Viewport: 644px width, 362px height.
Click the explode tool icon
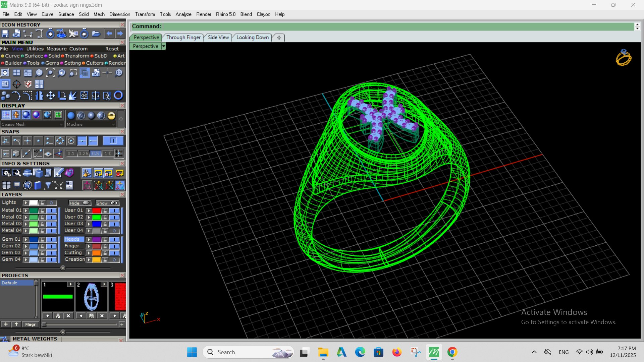point(73,96)
